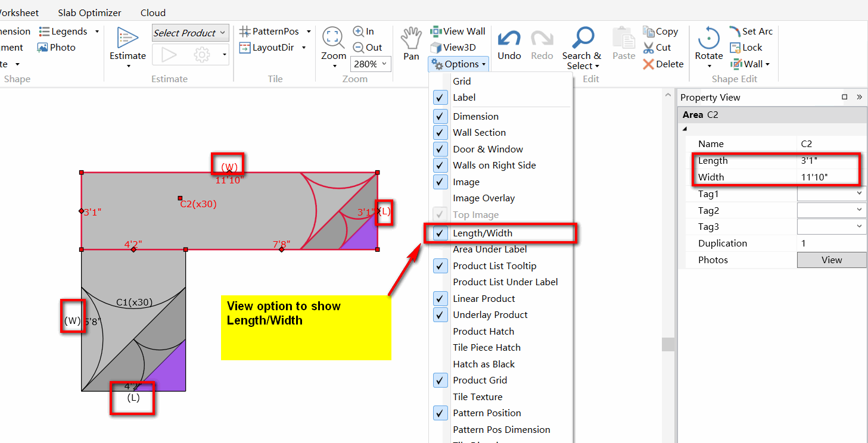Collapse the Area C2 property section
Image resolution: width=868 pixels, height=443 pixels.
click(x=685, y=129)
